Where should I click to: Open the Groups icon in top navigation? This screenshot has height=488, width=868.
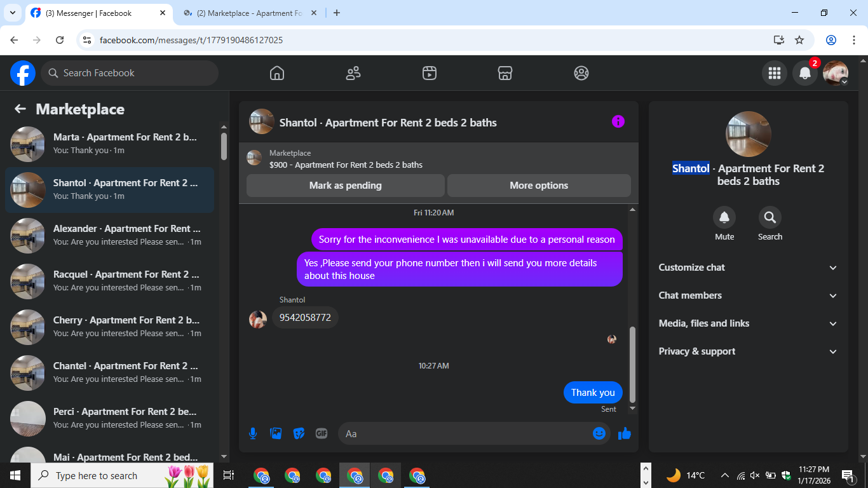click(x=581, y=73)
